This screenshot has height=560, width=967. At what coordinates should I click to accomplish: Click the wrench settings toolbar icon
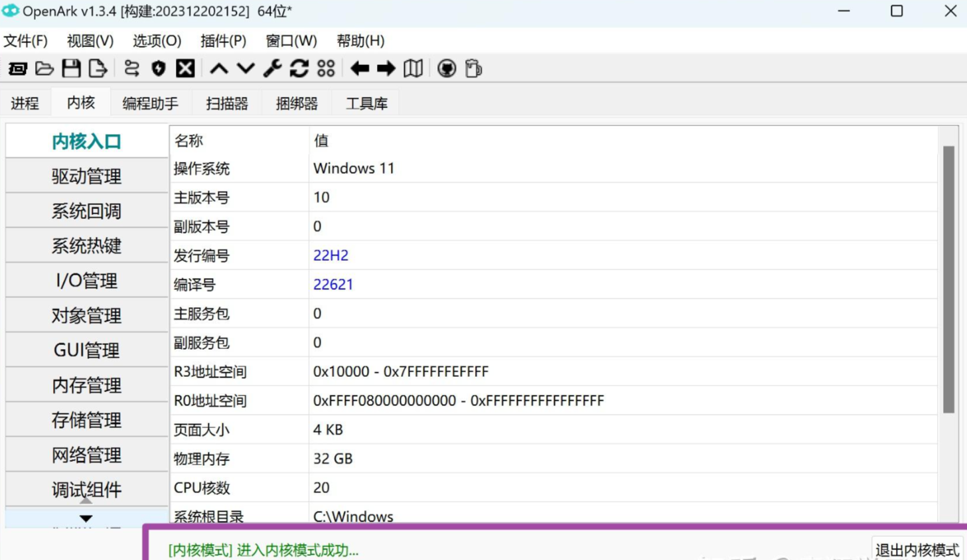pyautogui.click(x=272, y=68)
